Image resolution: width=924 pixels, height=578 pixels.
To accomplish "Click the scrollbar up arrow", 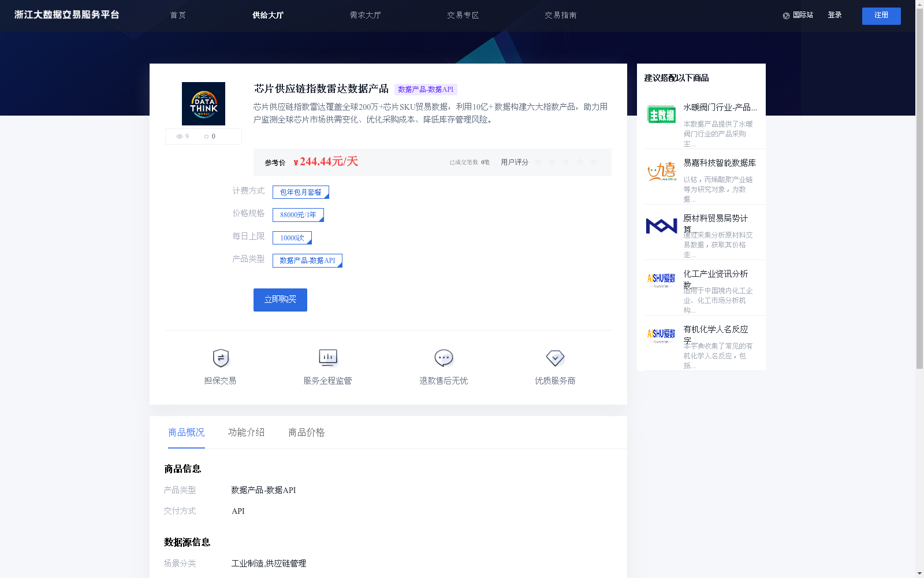I will tap(919, 4).
